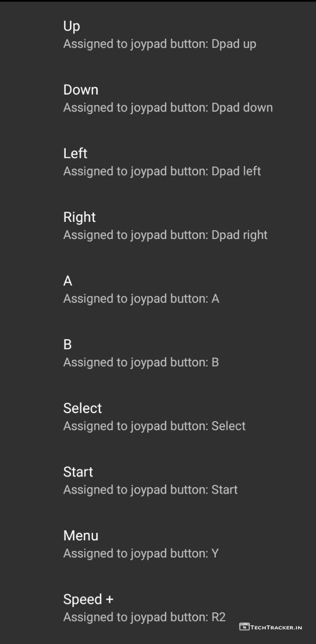The width and height of the screenshot is (316, 644).
Task: Click 'Assigned to joypad button: Select' subtitle
Action: 154,426
